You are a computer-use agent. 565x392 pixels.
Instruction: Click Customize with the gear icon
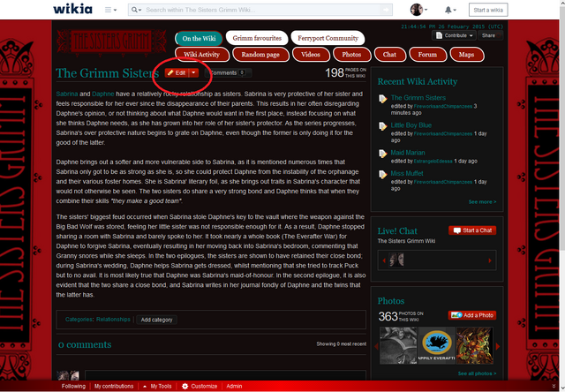pos(200,386)
